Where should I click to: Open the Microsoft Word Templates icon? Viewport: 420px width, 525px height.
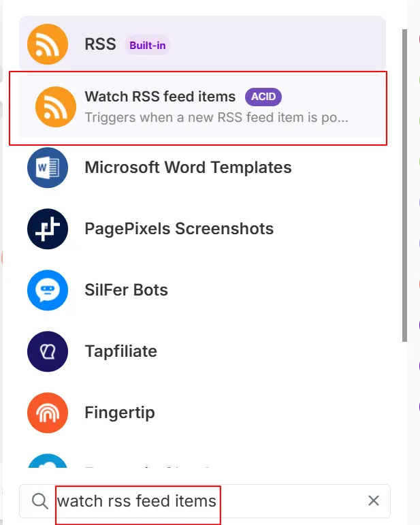pyautogui.click(x=48, y=168)
